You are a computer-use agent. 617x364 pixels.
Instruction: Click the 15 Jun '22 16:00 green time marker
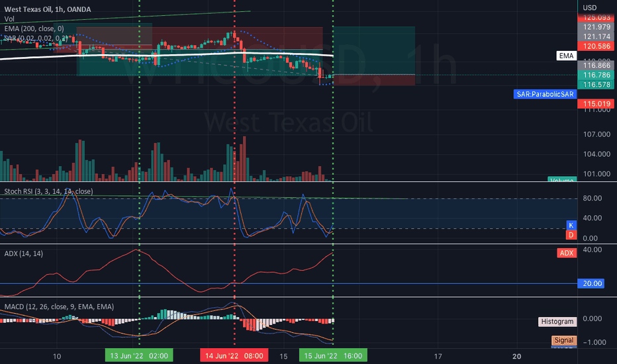[333, 356]
